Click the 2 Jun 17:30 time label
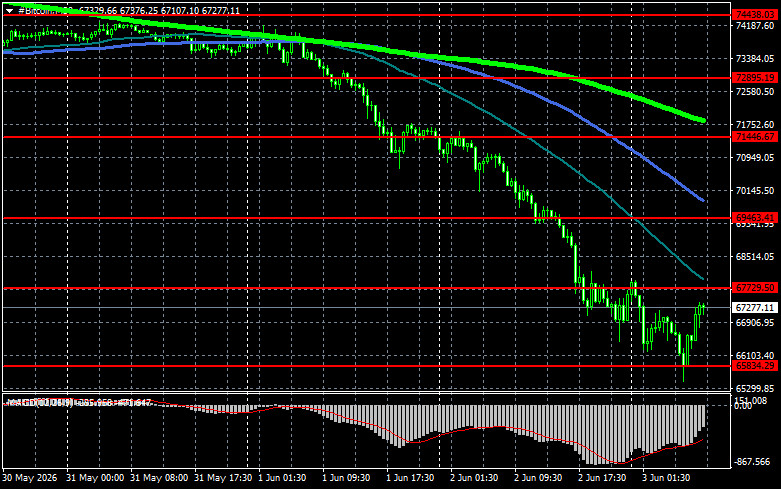The image size is (781, 489). pos(602,478)
